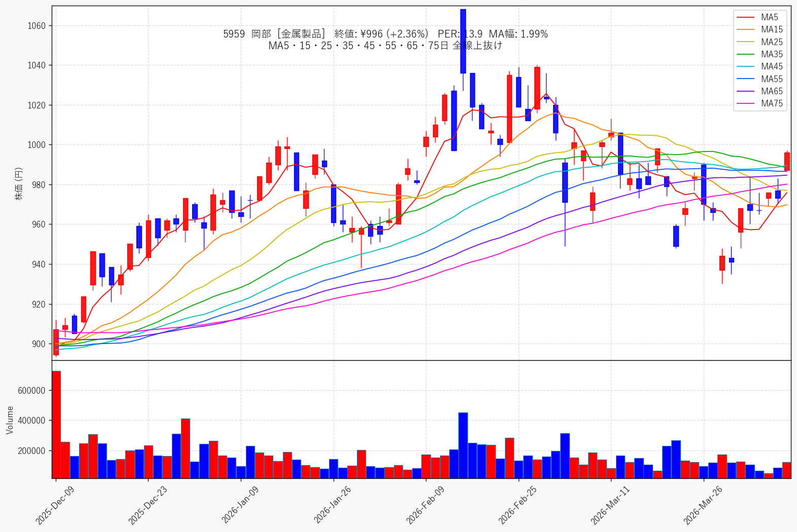The height and width of the screenshot is (532, 797).
Task: Select the 2026-Feb-09 axis date
Action: tap(425, 505)
